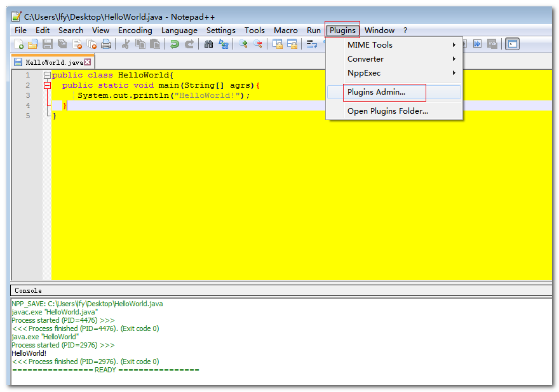Collapse the class fold marker on line 1
The height and width of the screenshot is (392, 559).
click(47, 75)
